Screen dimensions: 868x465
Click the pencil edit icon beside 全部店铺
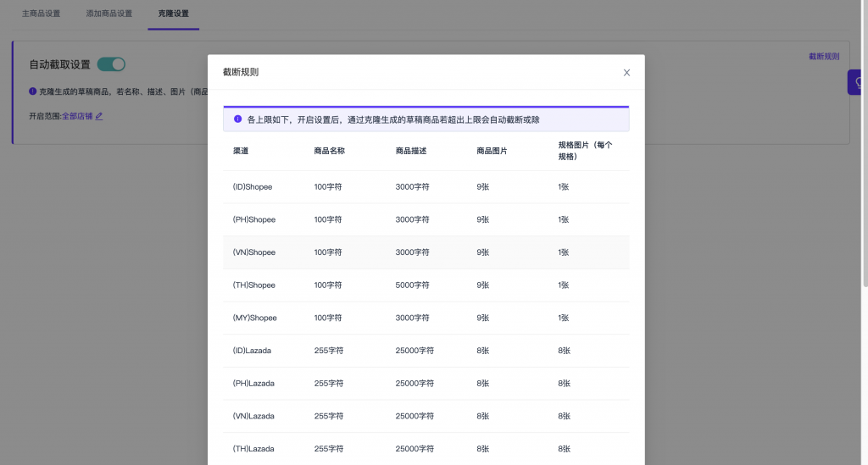point(99,116)
